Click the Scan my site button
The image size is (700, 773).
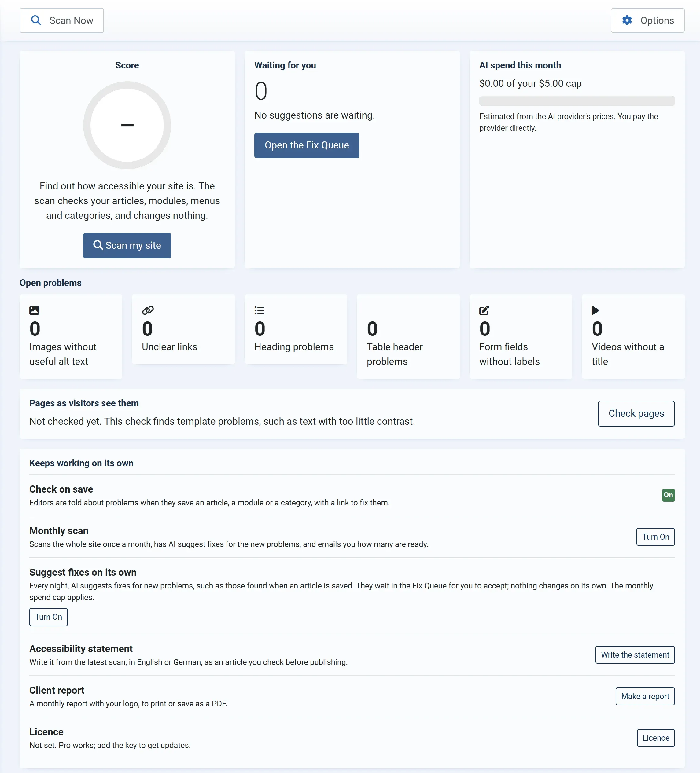(x=127, y=245)
